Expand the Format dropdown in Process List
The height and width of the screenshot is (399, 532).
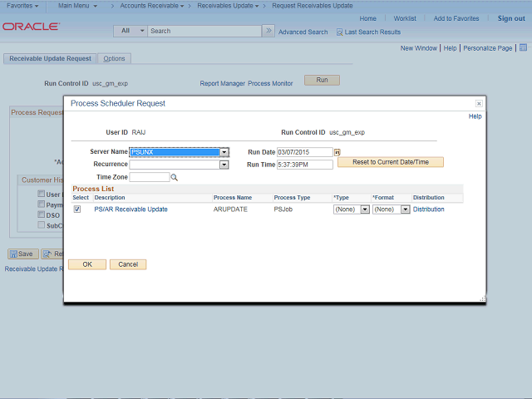coord(406,209)
